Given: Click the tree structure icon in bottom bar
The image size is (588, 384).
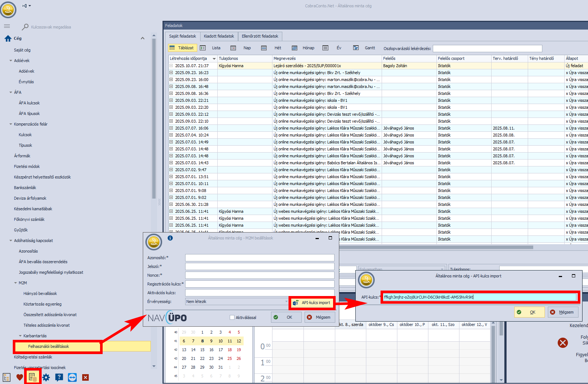Looking at the screenshot, I should pyautogui.click(x=7, y=377).
